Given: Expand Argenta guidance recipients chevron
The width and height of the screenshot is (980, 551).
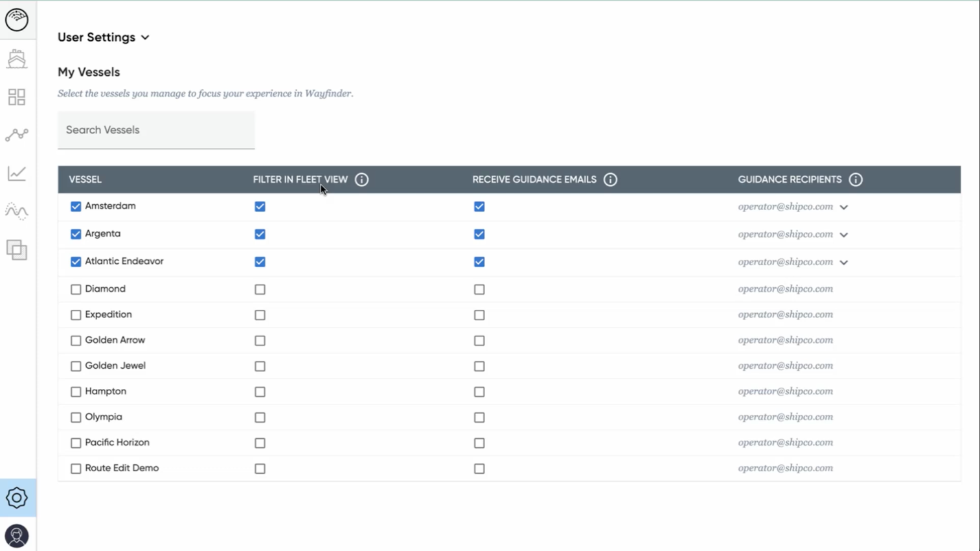Looking at the screenshot, I should tap(843, 235).
